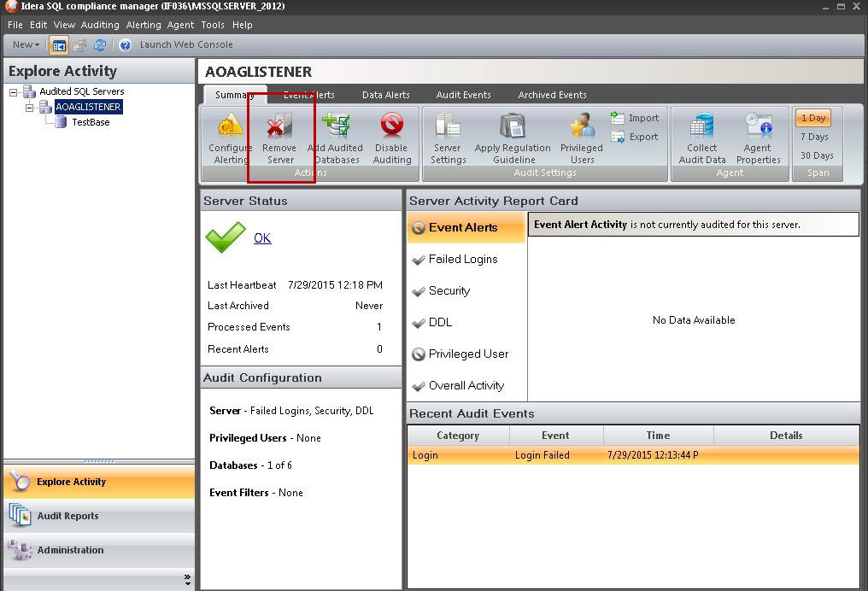Click Launch Web Console
The width and height of the screenshot is (868, 591).
[186, 44]
